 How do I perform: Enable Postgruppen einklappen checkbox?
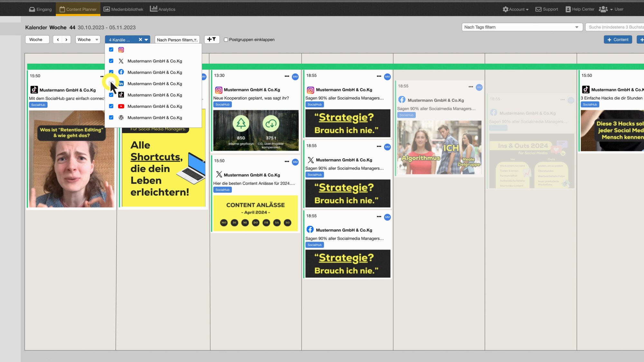point(226,40)
